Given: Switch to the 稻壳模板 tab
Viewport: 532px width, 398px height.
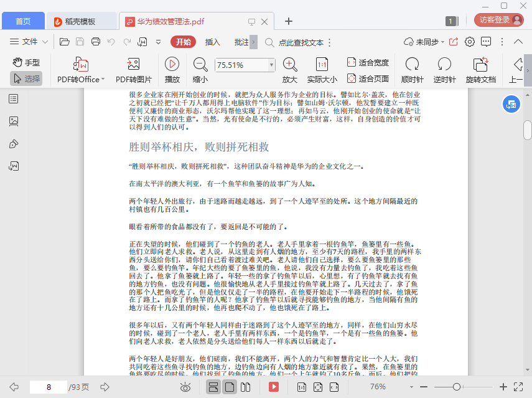Looking at the screenshot, I should tap(81, 21).
